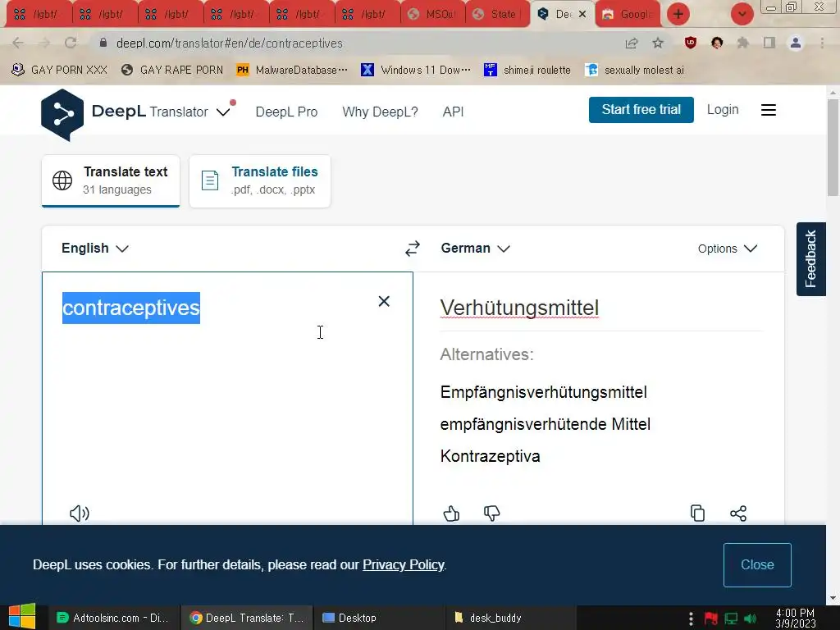Expand the German target language dropdown
Image resolution: width=840 pixels, height=630 pixels.
(x=475, y=248)
